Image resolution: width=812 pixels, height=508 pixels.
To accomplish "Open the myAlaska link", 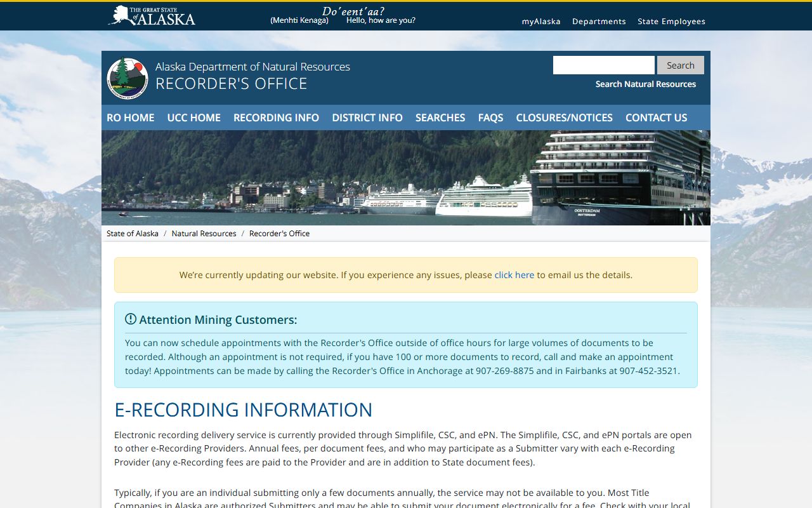I will 541,21.
